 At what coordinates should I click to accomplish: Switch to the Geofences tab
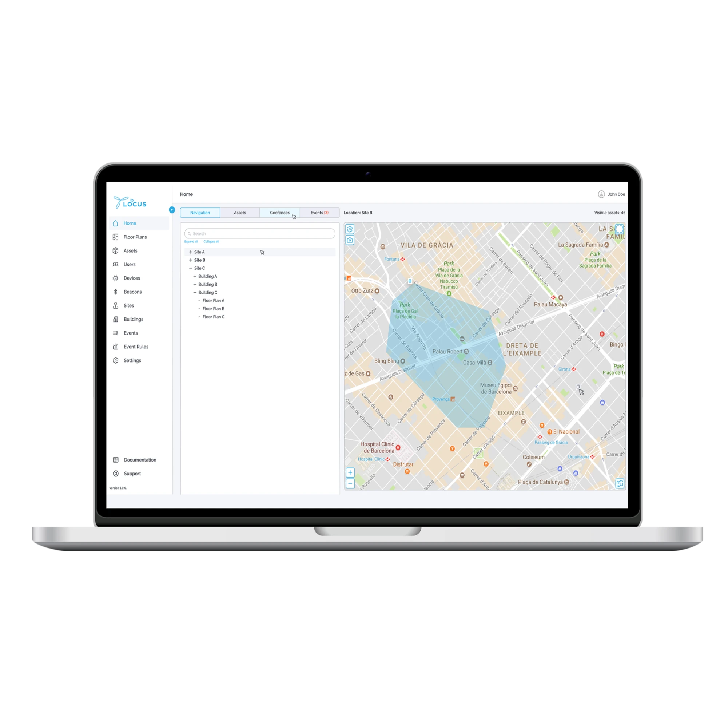pyautogui.click(x=278, y=213)
